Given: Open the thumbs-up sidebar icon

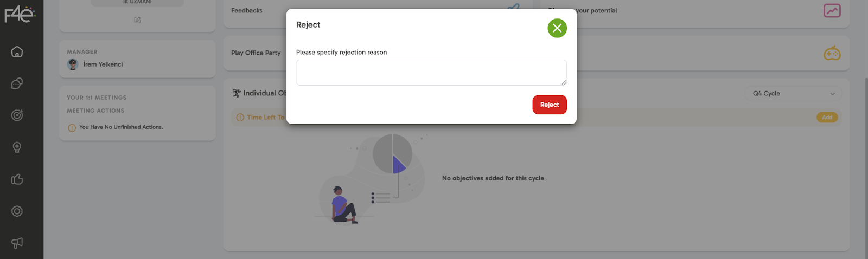Looking at the screenshot, I should [x=17, y=179].
